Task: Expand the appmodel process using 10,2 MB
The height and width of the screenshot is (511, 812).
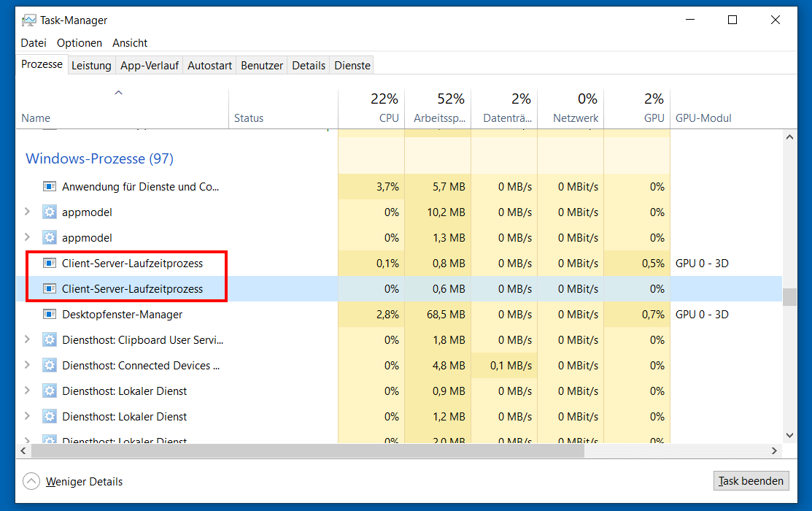Action: point(28,212)
